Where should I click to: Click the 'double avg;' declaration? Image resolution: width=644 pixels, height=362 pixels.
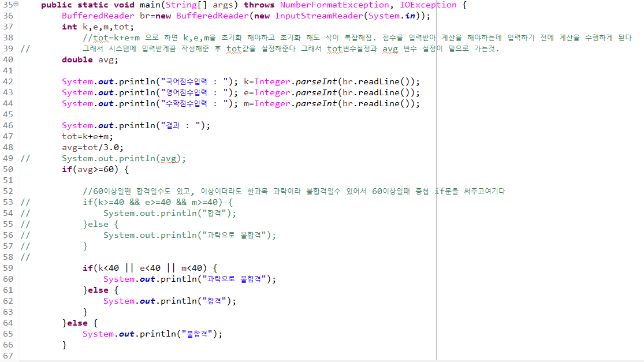(90, 60)
